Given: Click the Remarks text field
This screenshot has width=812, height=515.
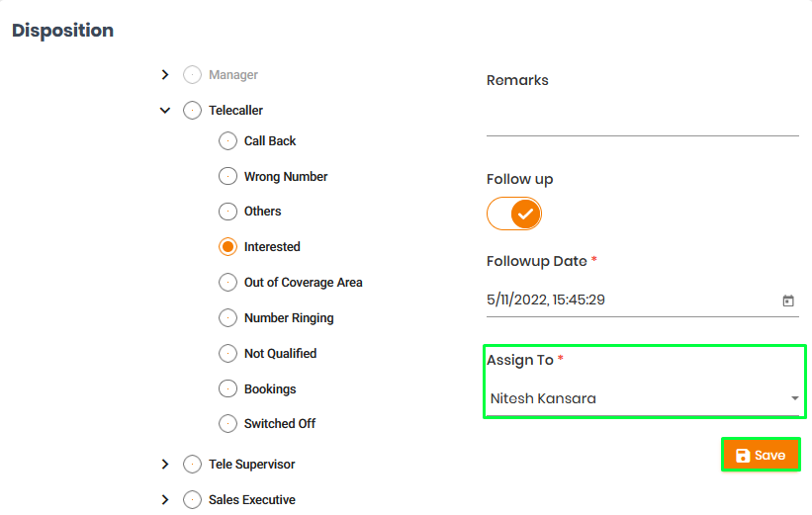Looking at the screenshot, I should pyautogui.click(x=643, y=120).
